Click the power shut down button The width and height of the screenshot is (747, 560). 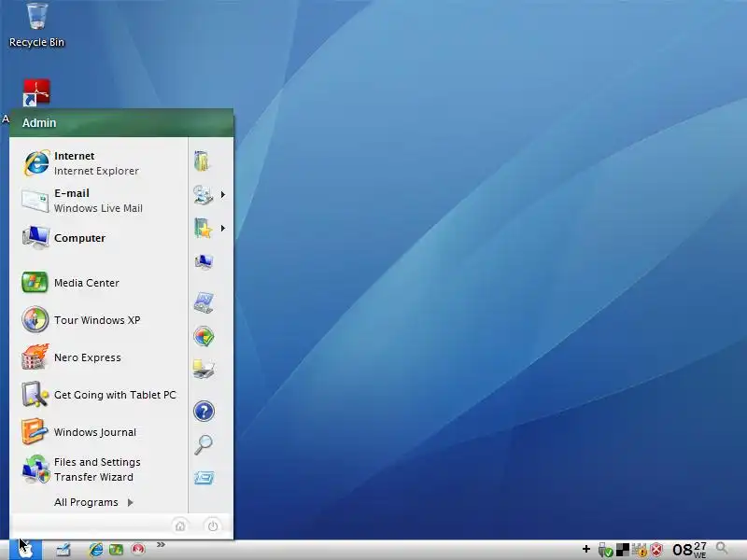(x=213, y=525)
